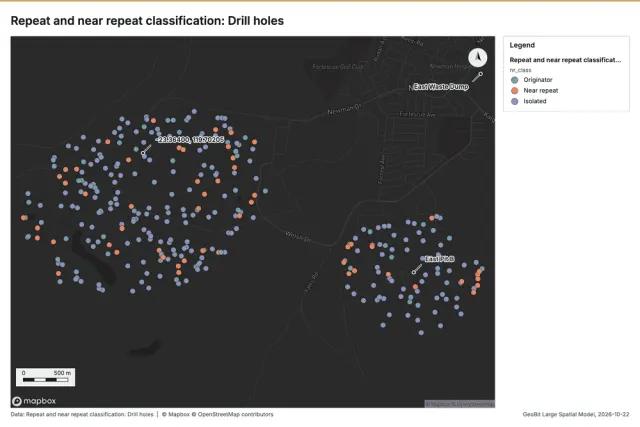Click the Near repeat legend text

pyautogui.click(x=541, y=91)
